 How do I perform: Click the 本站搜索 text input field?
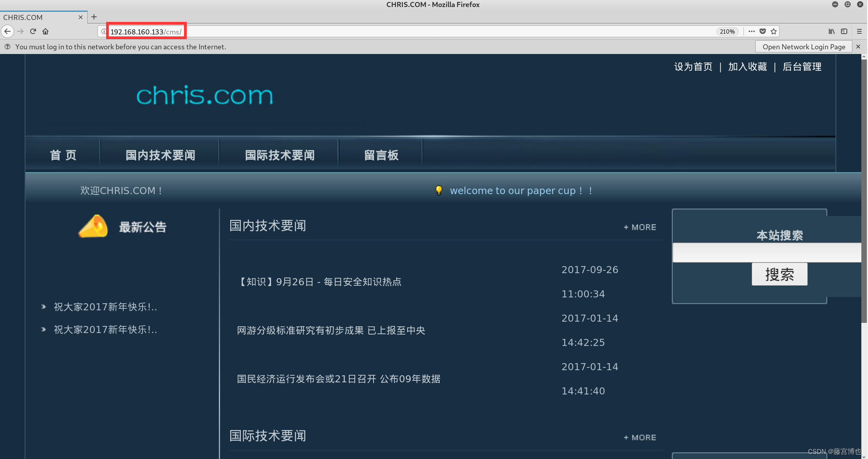point(766,253)
